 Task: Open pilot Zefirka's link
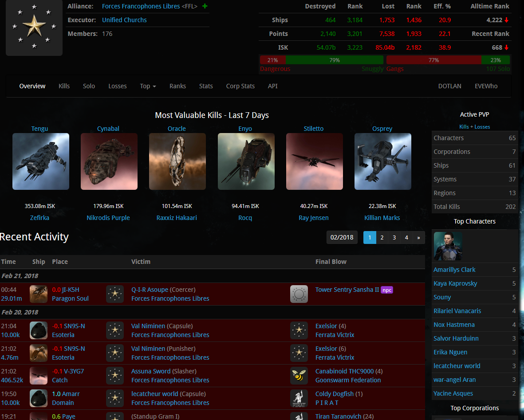40,218
